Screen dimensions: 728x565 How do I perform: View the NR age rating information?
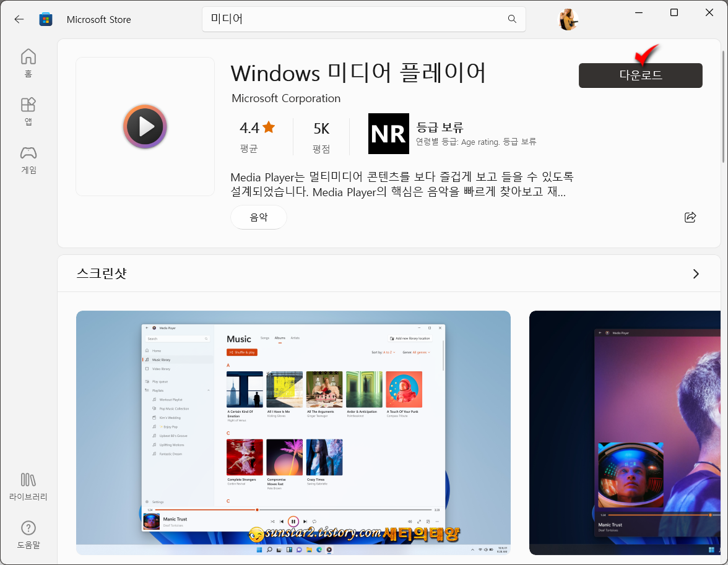[389, 133]
